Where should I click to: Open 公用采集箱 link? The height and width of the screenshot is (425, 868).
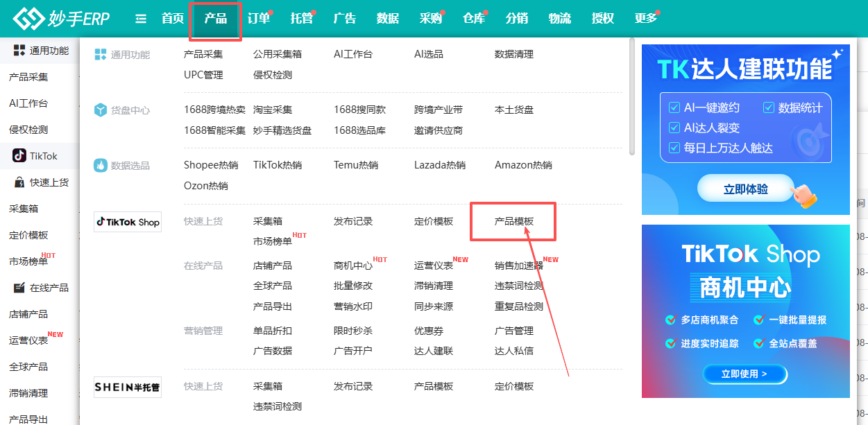pyautogui.click(x=278, y=54)
